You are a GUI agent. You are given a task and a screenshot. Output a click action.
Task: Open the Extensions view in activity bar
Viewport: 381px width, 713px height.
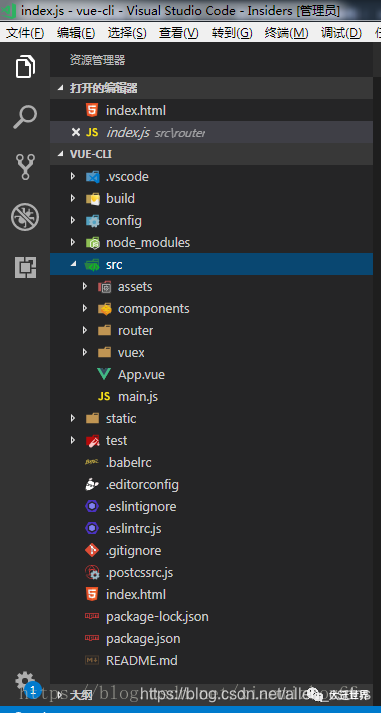25,266
